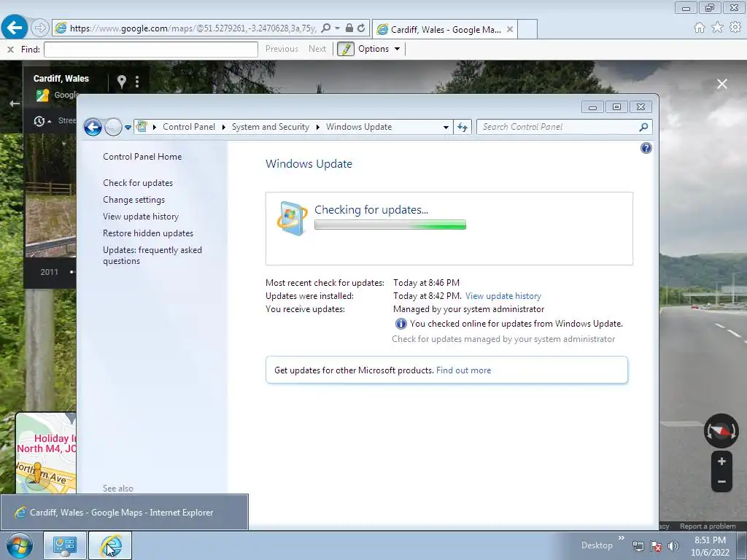The height and width of the screenshot is (560, 747).
Task: Open Windows Update help icon
Action: tap(646, 148)
